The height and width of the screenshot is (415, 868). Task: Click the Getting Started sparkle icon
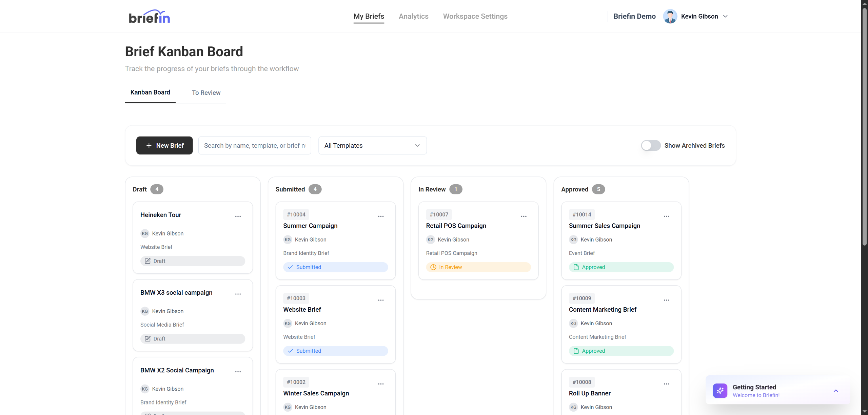tap(720, 391)
